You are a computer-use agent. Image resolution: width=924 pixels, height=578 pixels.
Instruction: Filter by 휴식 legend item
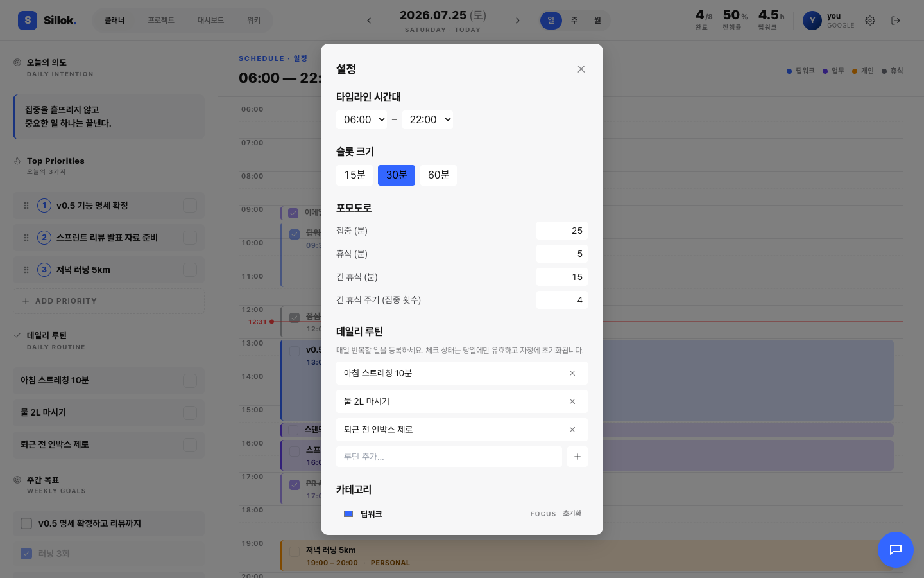(x=893, y=71)
